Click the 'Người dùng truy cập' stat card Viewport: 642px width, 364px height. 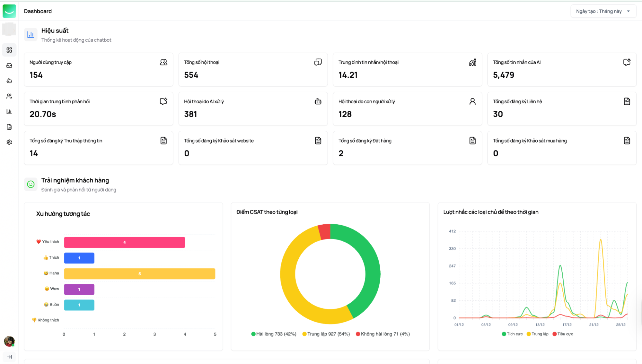pos(98,69)
